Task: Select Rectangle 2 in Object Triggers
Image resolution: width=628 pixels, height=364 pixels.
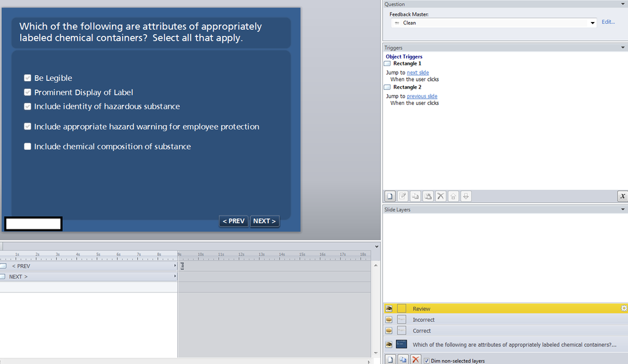Action: [407, 87]
